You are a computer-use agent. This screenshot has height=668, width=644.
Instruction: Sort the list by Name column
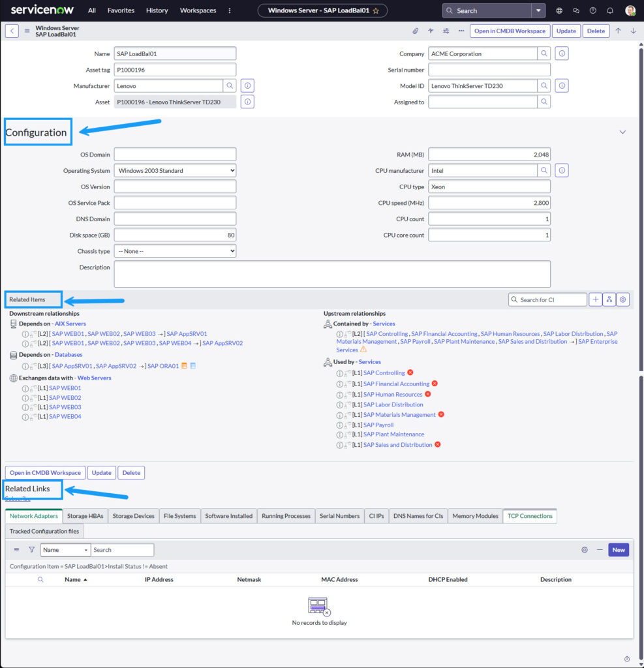tap(73, 579)
